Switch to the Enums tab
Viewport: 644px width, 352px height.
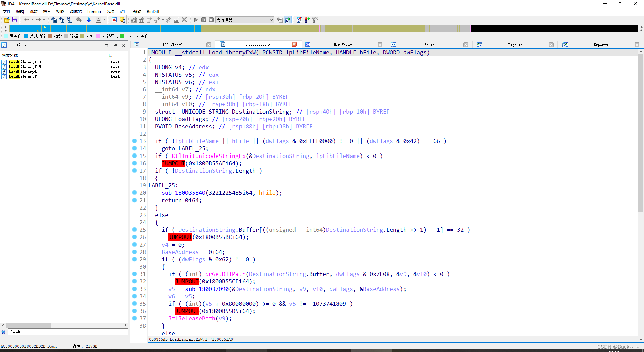pyautogui.click(x=429, y=45)
